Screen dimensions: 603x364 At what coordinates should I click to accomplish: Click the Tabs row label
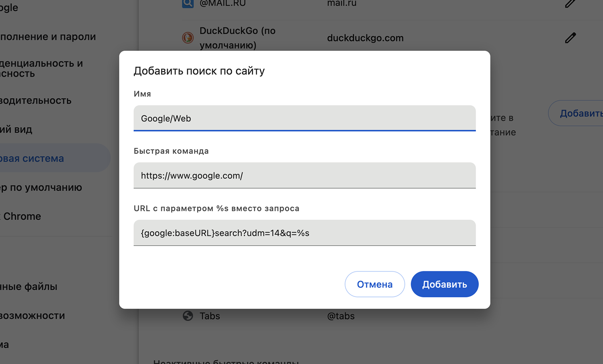tap(209, 316)
